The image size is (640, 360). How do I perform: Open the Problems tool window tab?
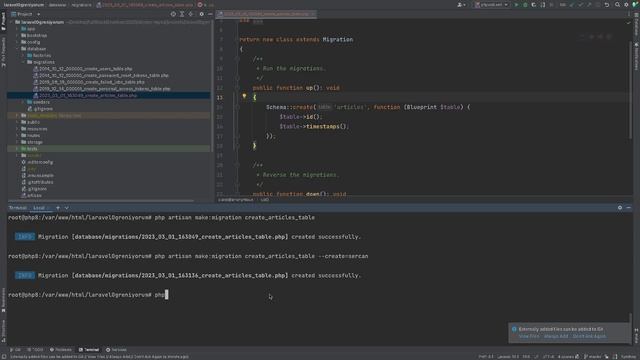pos(61,350)
